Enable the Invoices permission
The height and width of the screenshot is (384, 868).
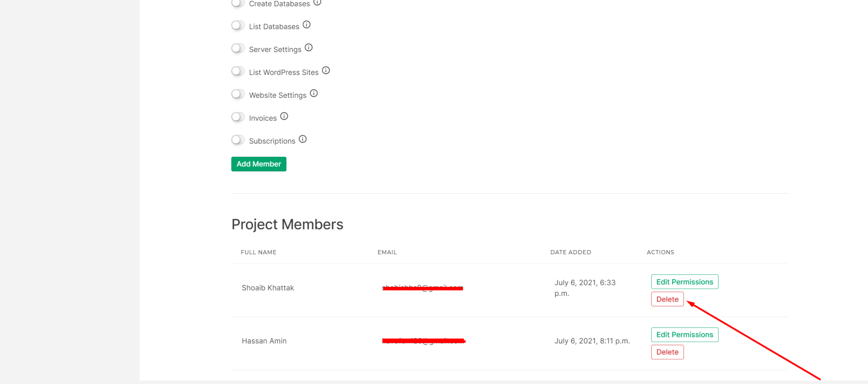click(238, 117)
